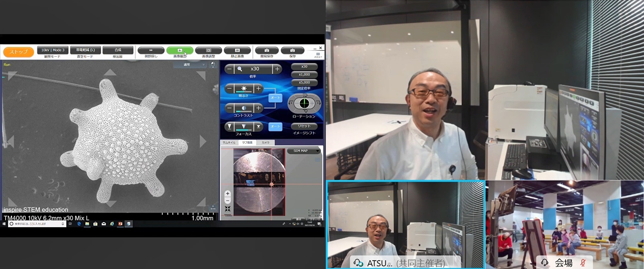
Task: Click the quick save camera button
Action: (267, 51)
